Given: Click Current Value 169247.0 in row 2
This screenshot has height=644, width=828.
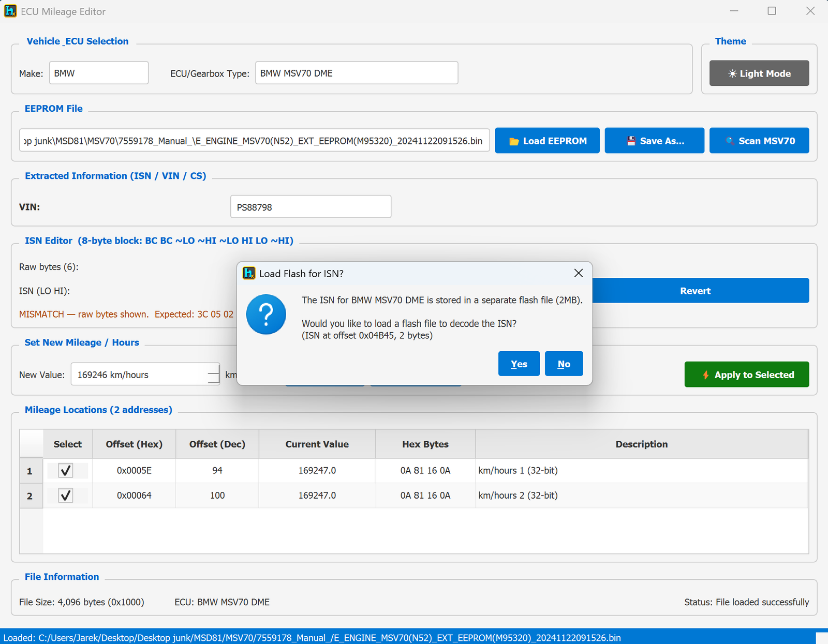Looking at the screenshot, I should coord(317,496).
